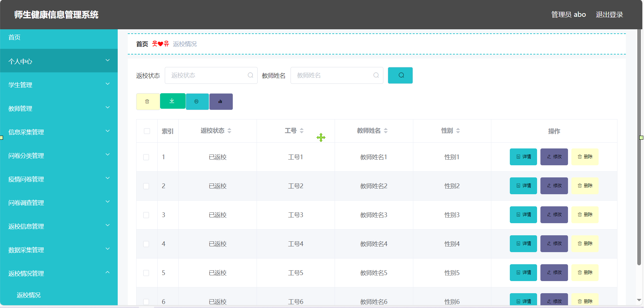Viewport: 644px width, 308px height.
Task: Click the teal printer button
Action: pyautogui.click(x=197, y=102)
